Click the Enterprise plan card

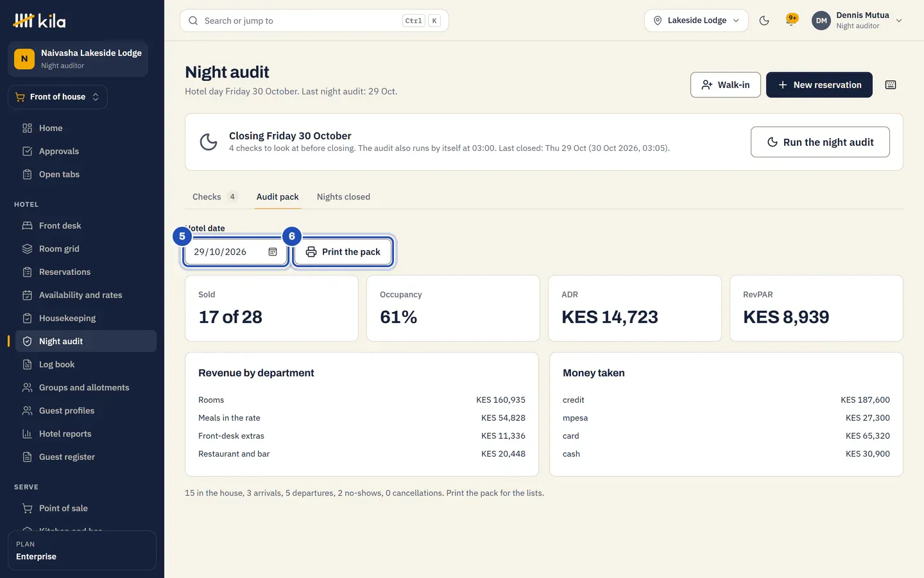click(x=82, y=550)
